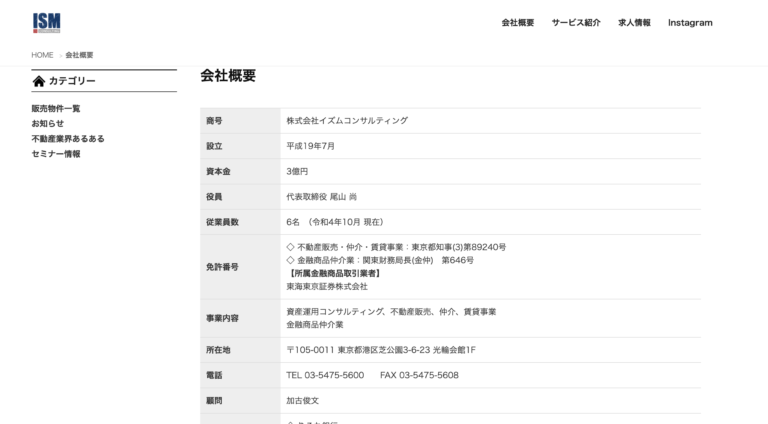Select company name 株式会社イズムコンサルティング
The height and width of the screenshot is (424, 768).
[347, 120]
